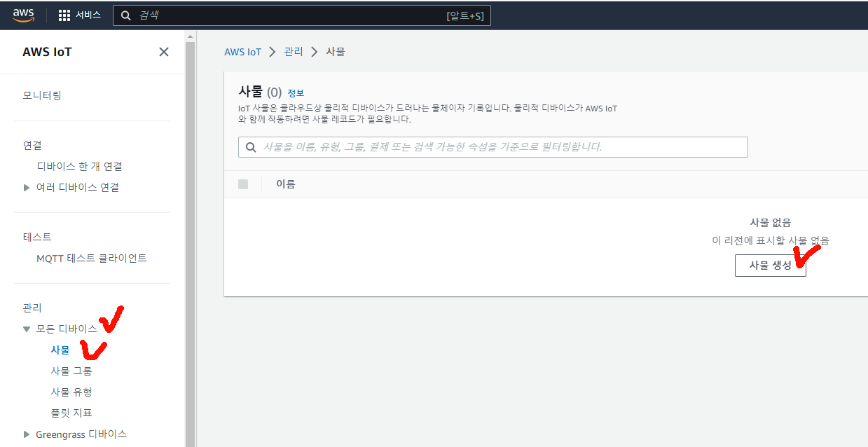Expand the Greengrass 디바이스 arrow
The image size is (868, 447).
tap(27, 434)
